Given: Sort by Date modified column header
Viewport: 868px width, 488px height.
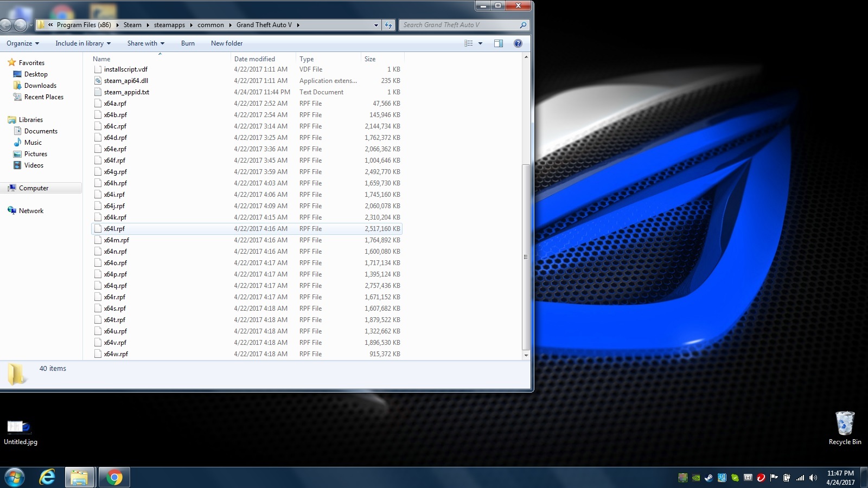Looking at the screenshot, I should [x=264, y=59].
